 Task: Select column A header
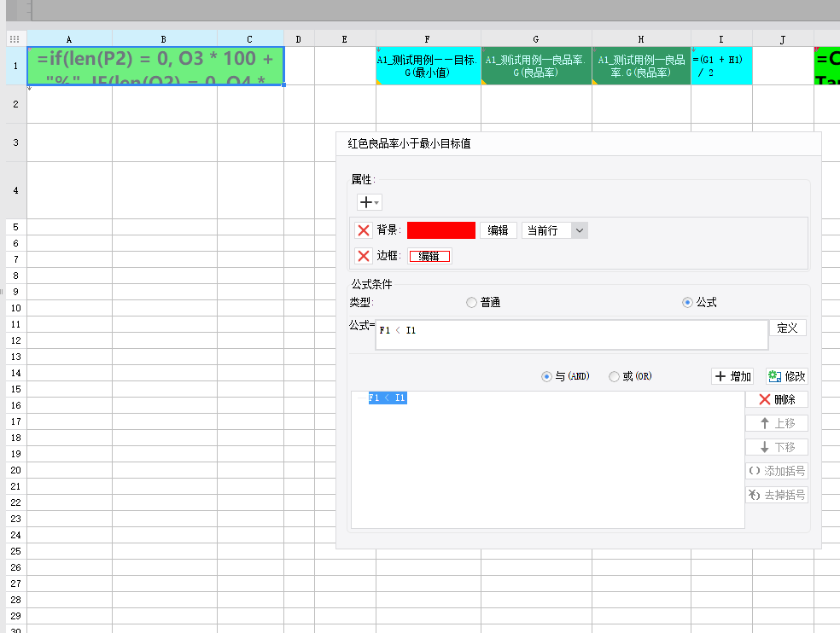click(69, 39)
